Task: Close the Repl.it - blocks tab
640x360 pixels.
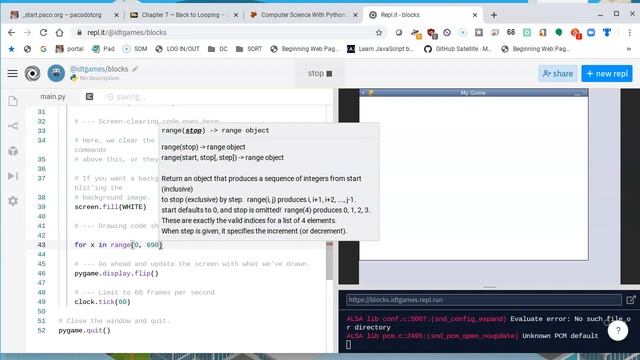Action: point(475,15)
